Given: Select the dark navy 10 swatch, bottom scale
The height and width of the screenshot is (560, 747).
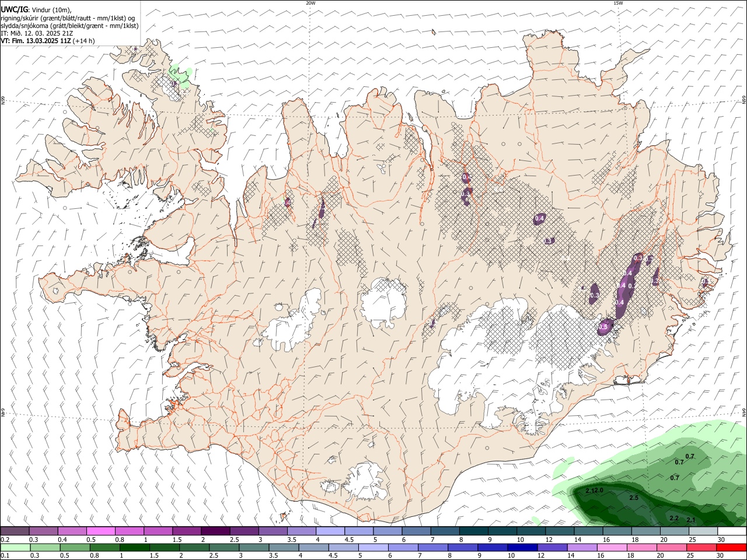Looking at the screenshot, I should tap(522, 547).
